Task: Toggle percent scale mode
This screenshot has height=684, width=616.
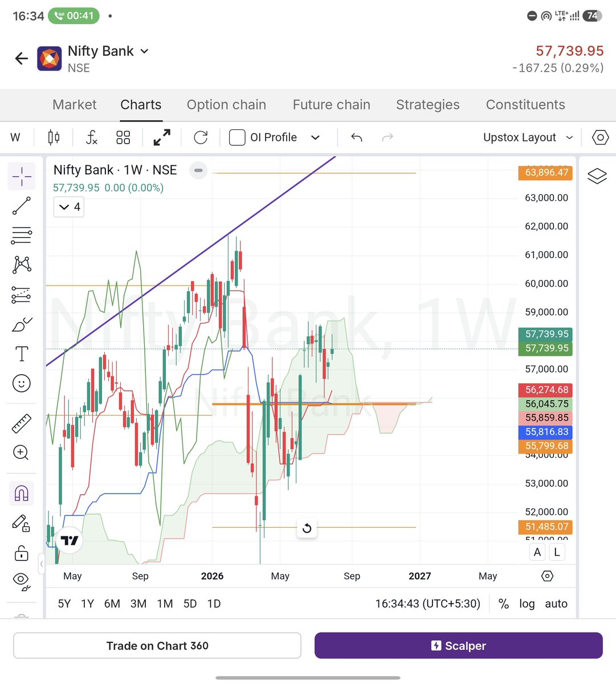Action: pos(504,604)
